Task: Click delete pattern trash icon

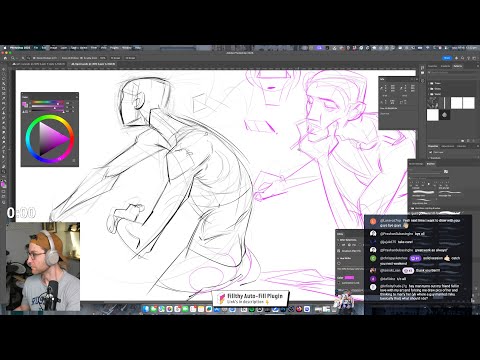Action: (x=473, y=141)
